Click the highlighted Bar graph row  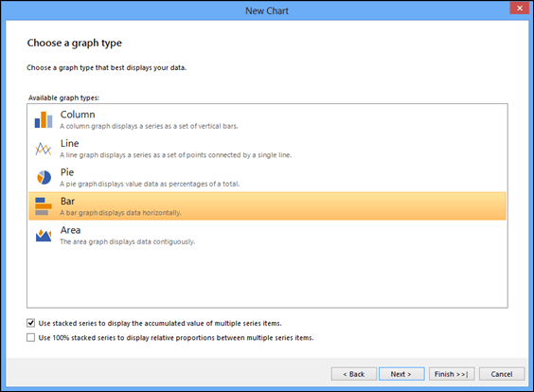click(x=267, y=206)
